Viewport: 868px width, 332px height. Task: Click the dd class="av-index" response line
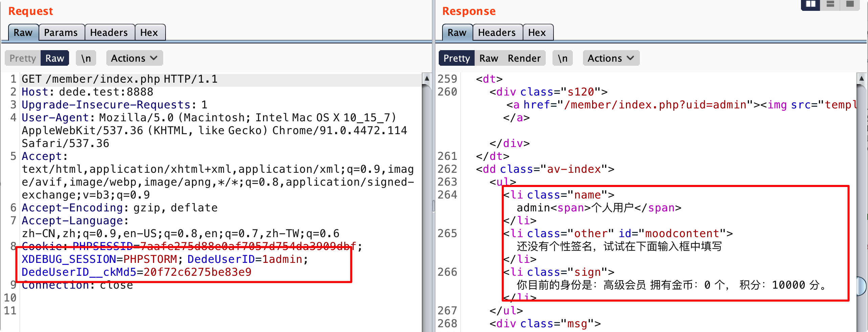545,169
